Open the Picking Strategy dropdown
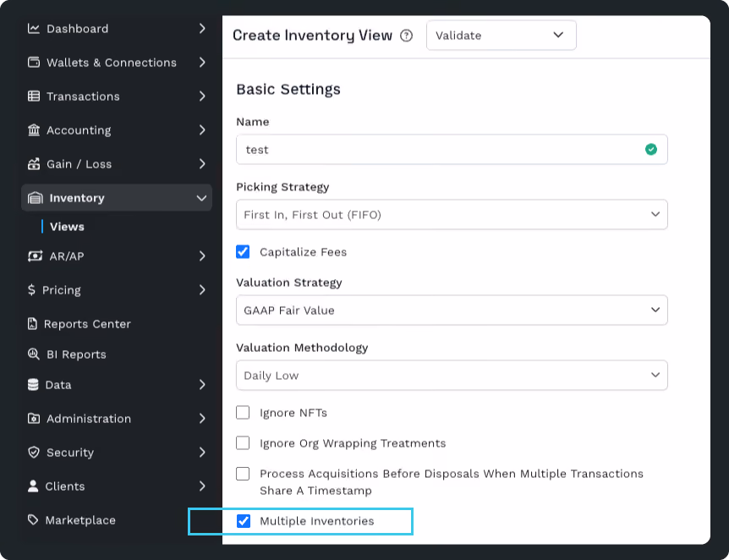The height and width of the screenshot is (560, 729). [x=452, y=214]
